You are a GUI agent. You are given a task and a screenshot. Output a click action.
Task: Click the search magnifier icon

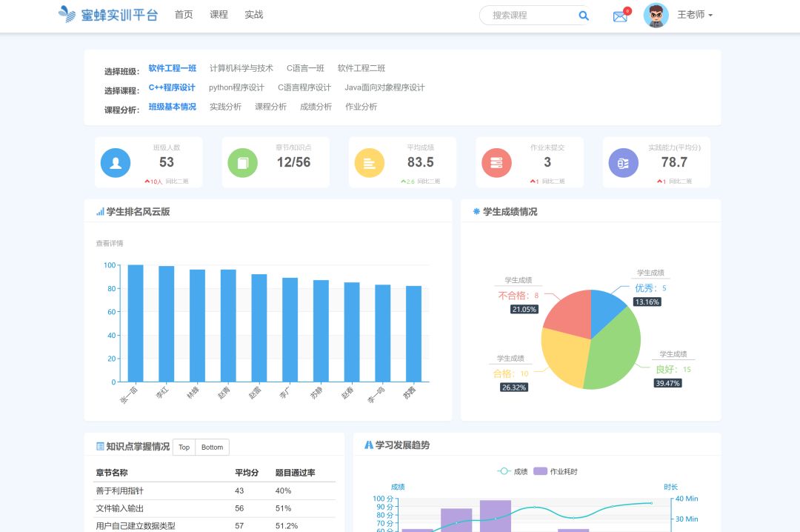pos(584,15)
